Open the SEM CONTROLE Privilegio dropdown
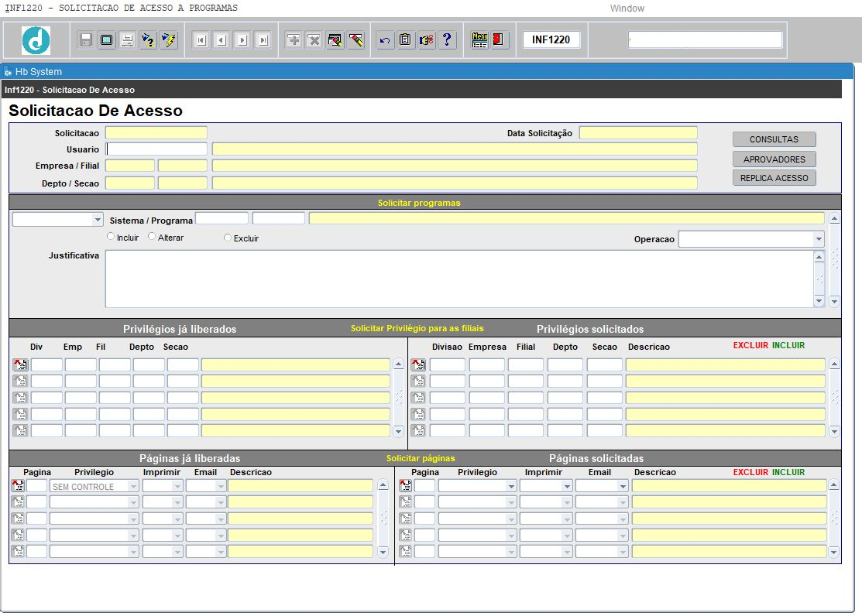Viewport: 862px width, 616px height. click(133, 486)
